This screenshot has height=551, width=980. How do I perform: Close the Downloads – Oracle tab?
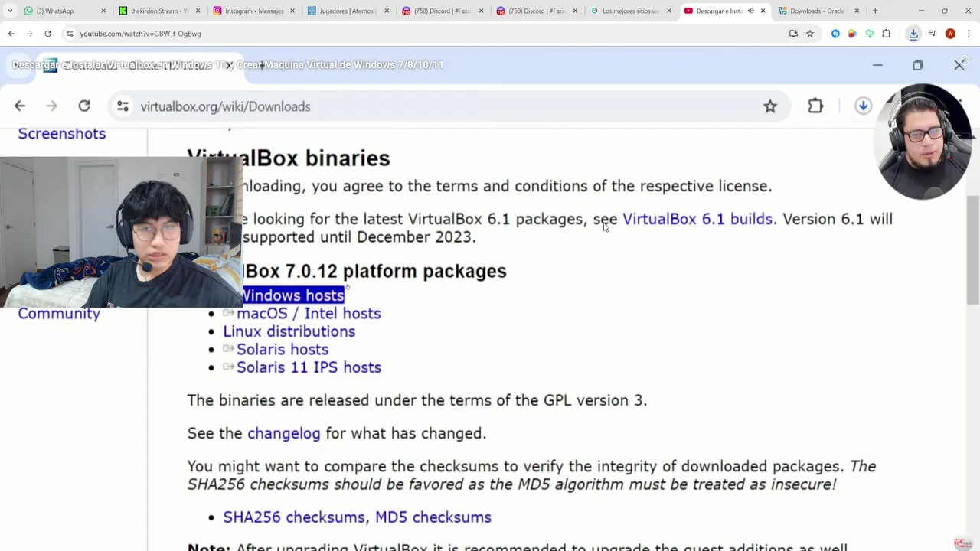tap(857, 11)
